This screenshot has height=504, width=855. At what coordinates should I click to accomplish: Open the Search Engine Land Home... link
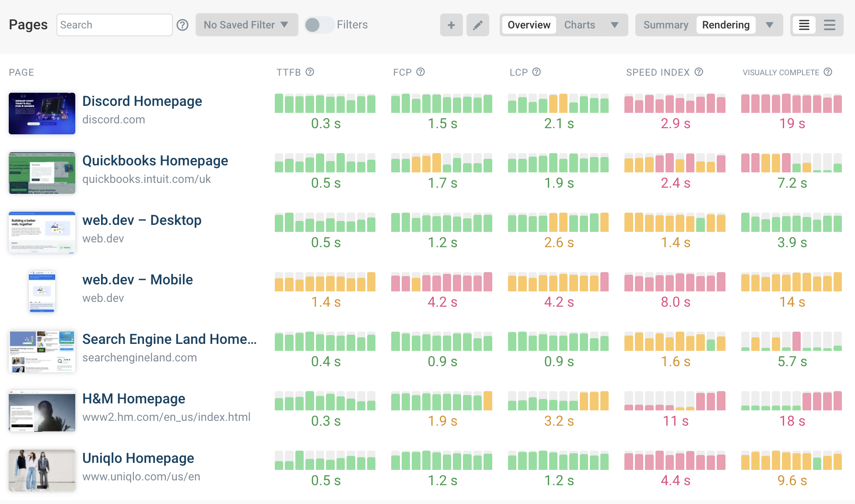[169, 339]
